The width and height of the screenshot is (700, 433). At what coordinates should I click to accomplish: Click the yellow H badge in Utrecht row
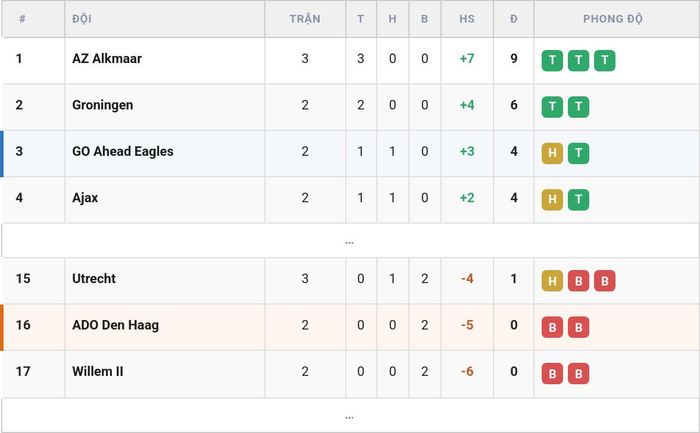552,281
